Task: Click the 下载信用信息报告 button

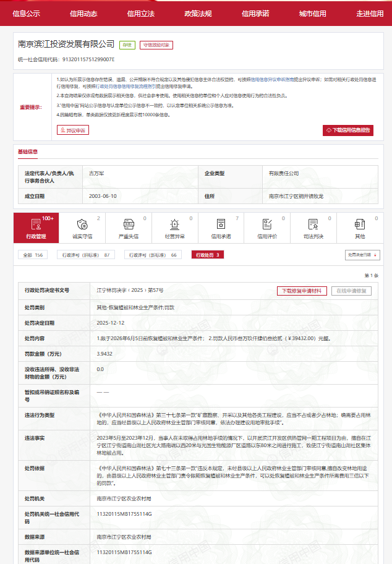Action: 348,130
